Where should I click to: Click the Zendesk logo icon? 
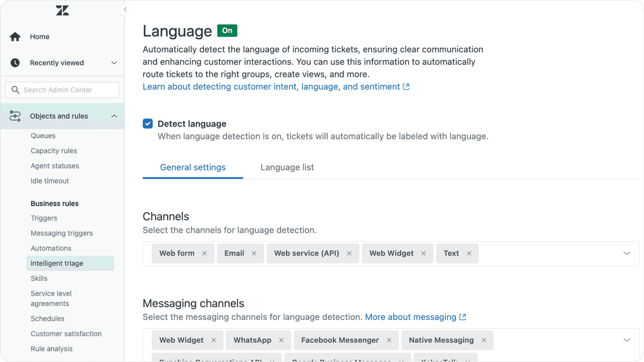click(62, 10)
